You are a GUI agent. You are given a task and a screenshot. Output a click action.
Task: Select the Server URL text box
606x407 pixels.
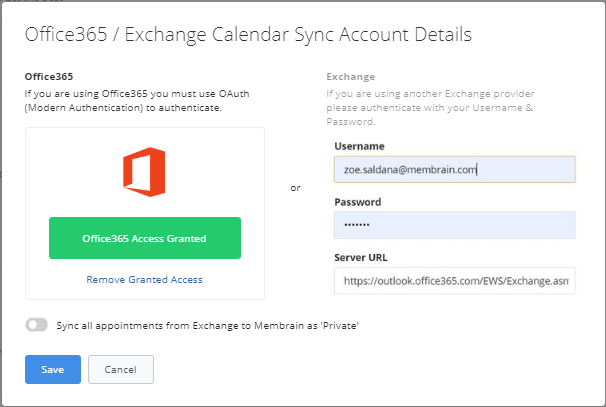pyautogui.click(x=454, y=281)
